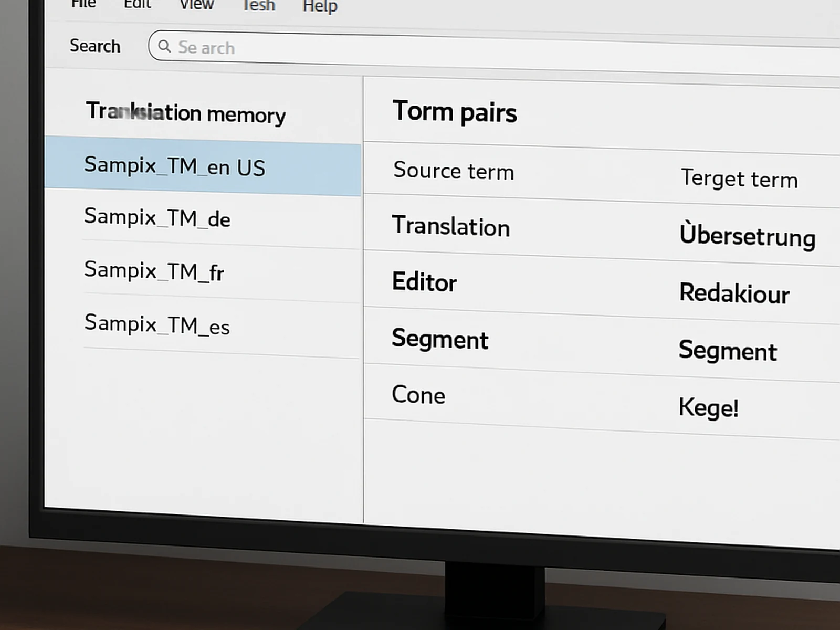Select the Segment term pair row
This screenshot has height=630, width=840.
[x=440, y=340]
